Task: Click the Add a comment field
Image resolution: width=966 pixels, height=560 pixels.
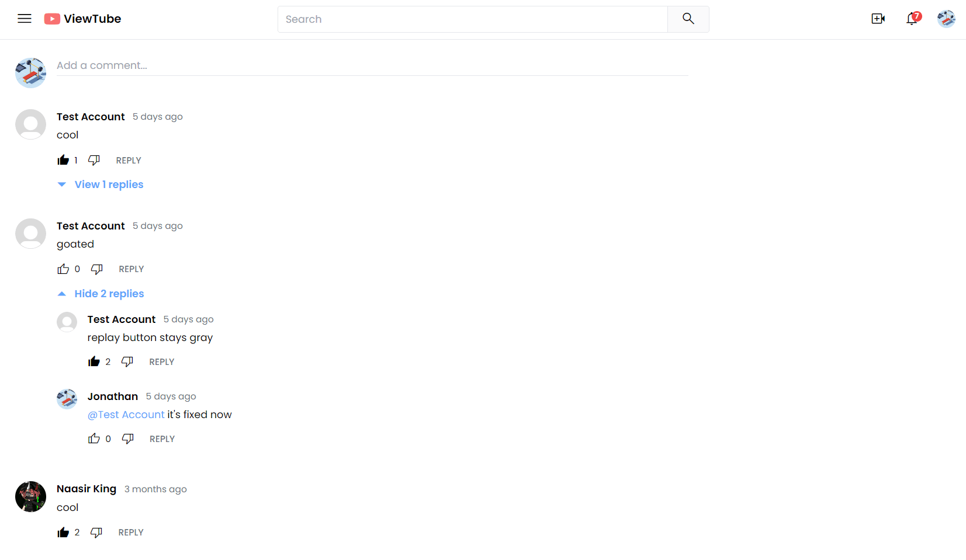Action: 372,65
